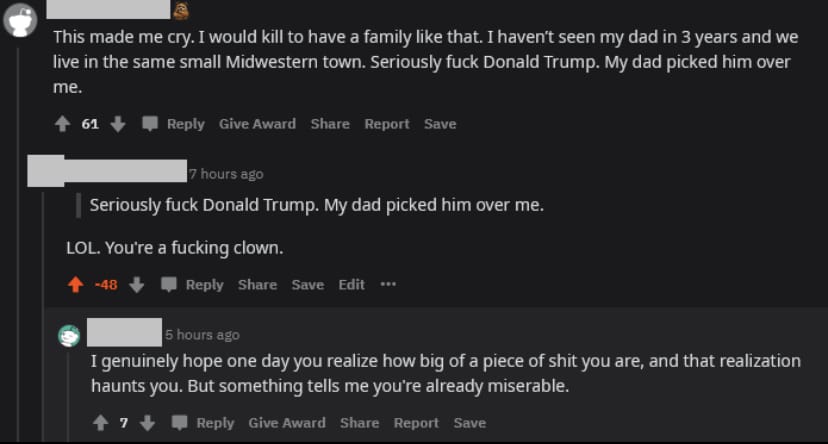
Task: Click the reply bubble icon on the -48 comment
Action: pos(168,285)
